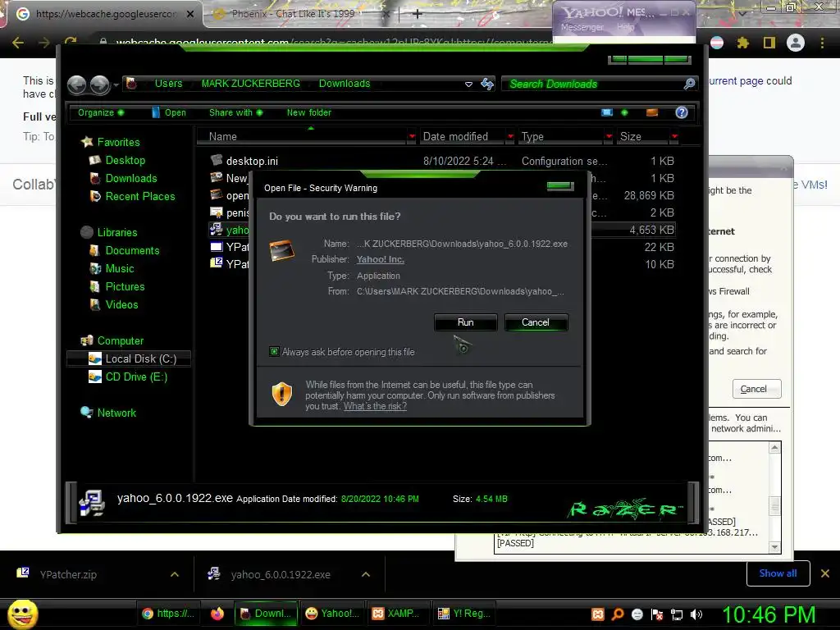The image size is (840, 630).
Task: Open the Type column filter arrow
Action: pos(609,137)
